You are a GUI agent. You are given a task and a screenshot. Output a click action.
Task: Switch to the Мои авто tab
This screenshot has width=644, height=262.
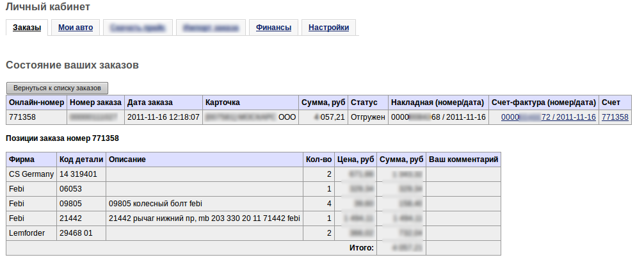[76, 28]
